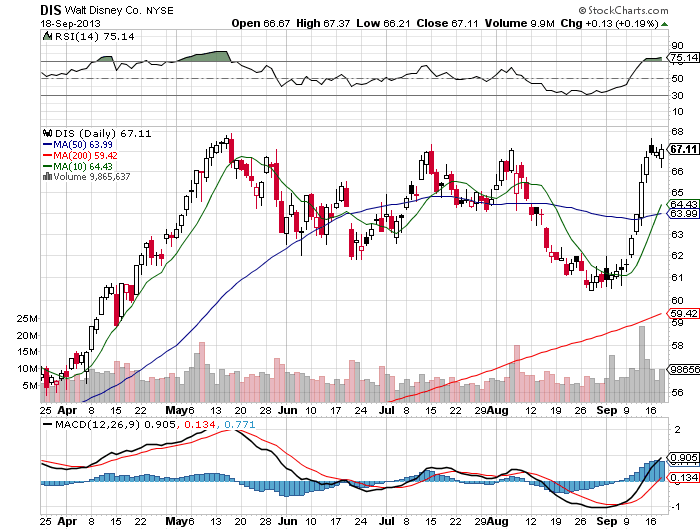The width and height of the screenshot is (700, 530).
Task: Click the green up-arrow change icon
Action: [x=665, y=24]
